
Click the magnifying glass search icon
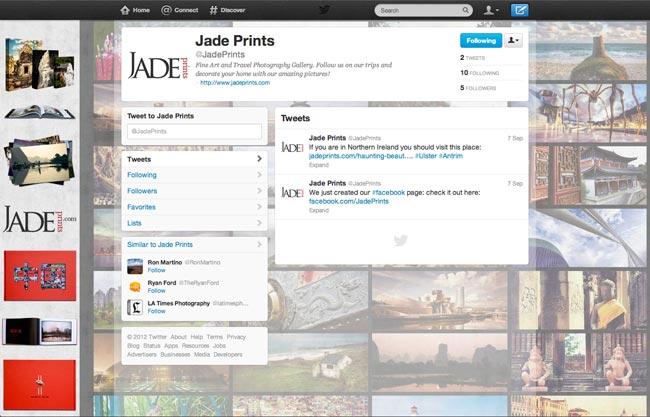(x=466, y=10)
